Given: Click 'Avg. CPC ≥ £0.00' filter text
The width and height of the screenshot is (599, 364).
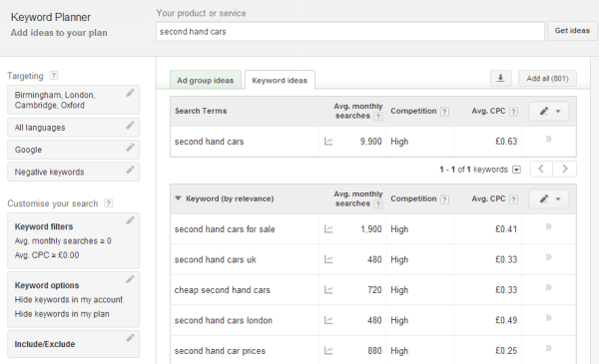Looking at the screenshot, I should [x=47, y=255].
